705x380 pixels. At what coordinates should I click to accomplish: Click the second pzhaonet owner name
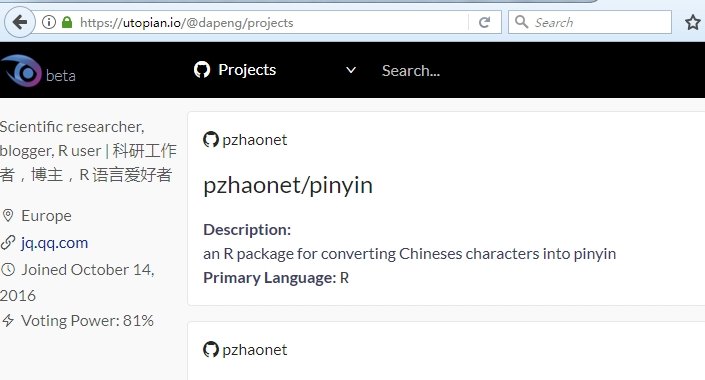254,350
